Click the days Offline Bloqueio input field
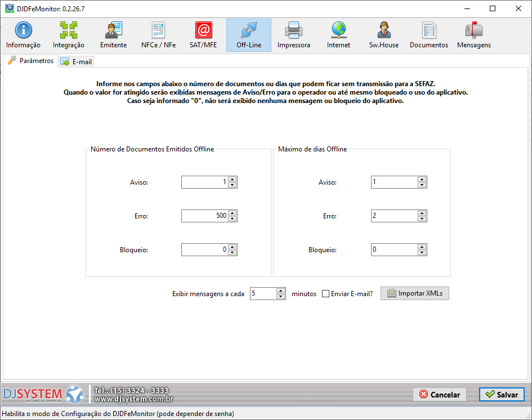 click(x=394, y=250)
